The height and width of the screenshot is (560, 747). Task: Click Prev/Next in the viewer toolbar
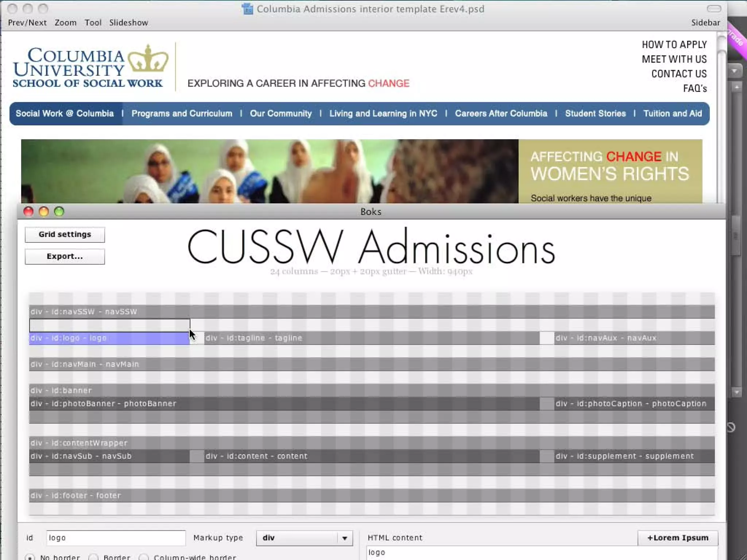click(x=27, y=23)
